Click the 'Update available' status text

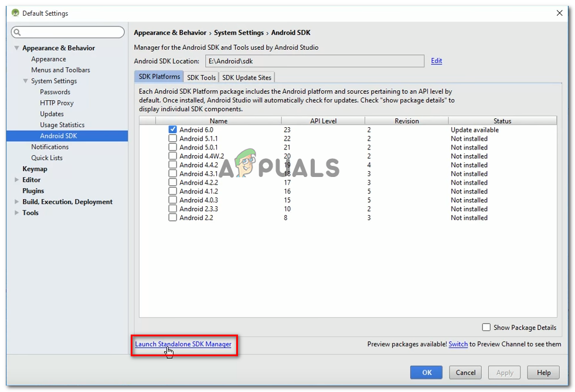point(475,130)
